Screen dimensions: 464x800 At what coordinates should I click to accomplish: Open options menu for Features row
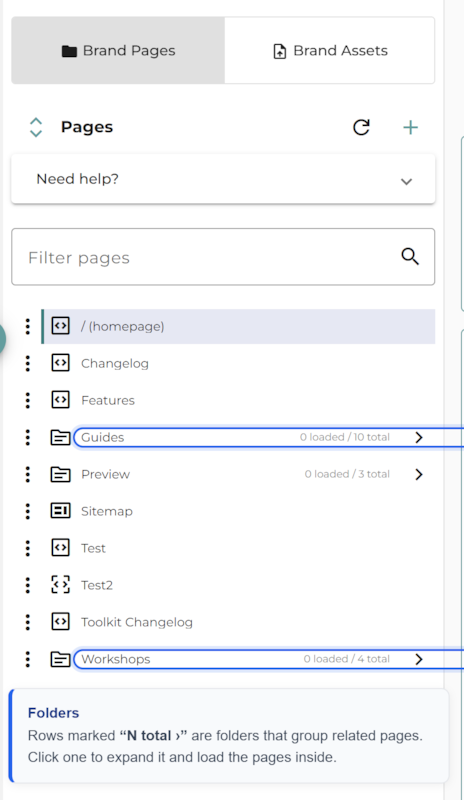pyautogui.click(x=28, y=401)
